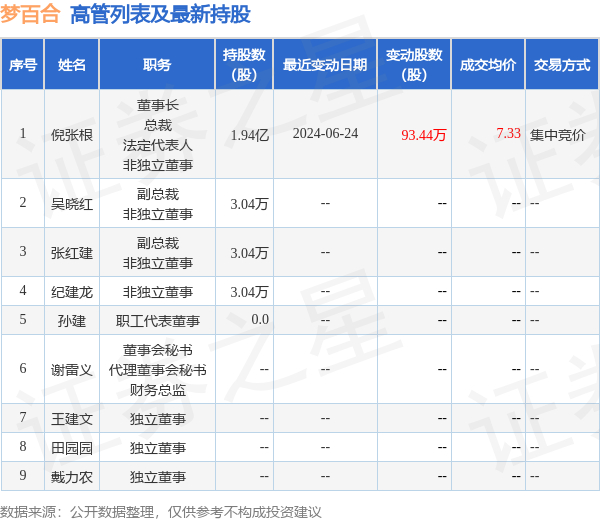Viewport: 600px width, 521px height.
Task: Click 张红建's 3.04万 shareholding
Action: (x=249, y=253)
